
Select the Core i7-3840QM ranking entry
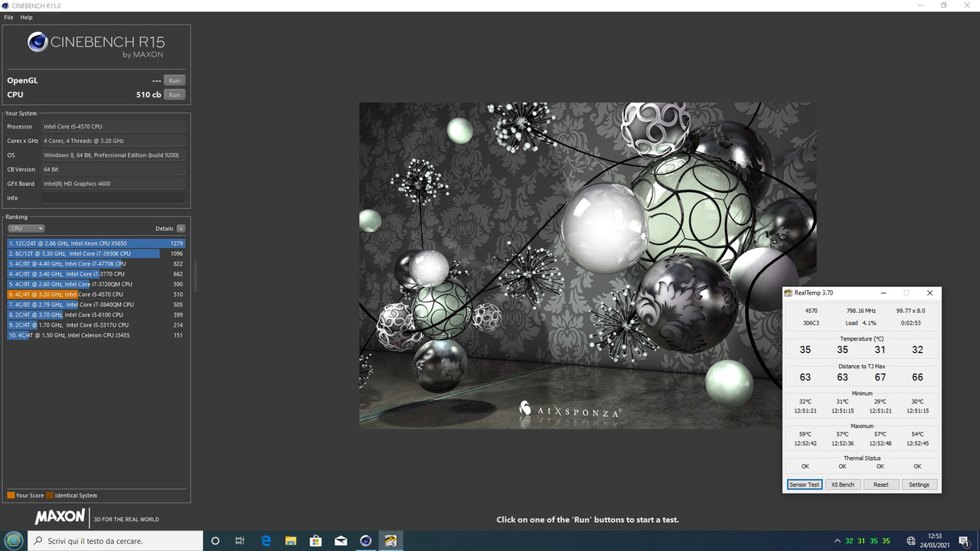[96, 305]
